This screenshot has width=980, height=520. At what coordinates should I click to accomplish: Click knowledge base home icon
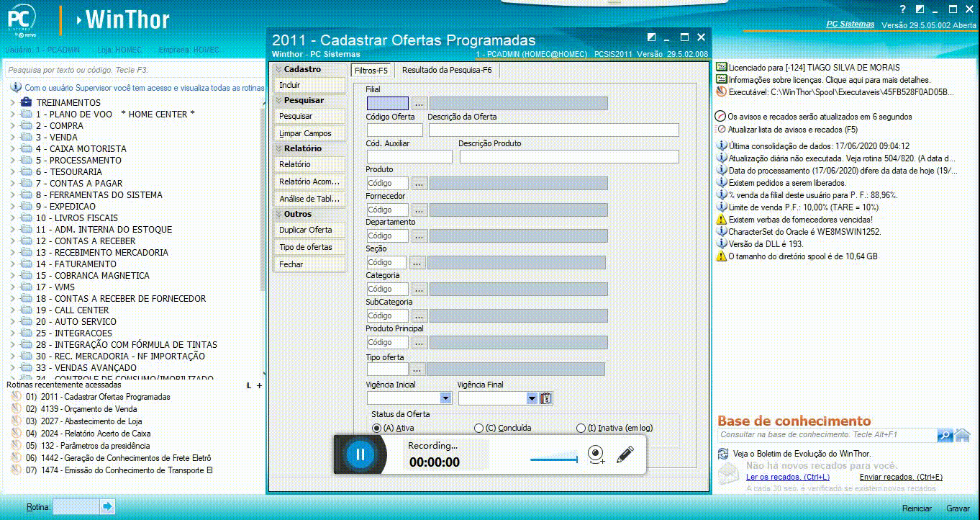pos(962,435)
